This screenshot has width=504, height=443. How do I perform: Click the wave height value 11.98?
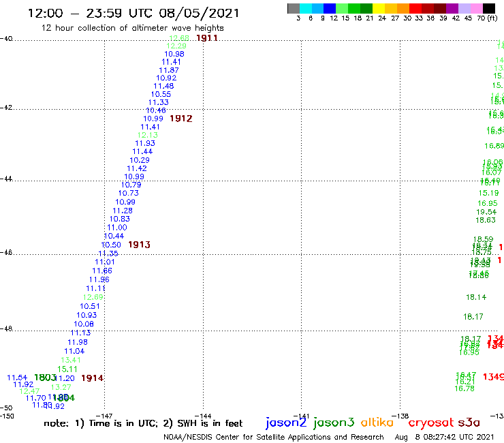point(78,343)
